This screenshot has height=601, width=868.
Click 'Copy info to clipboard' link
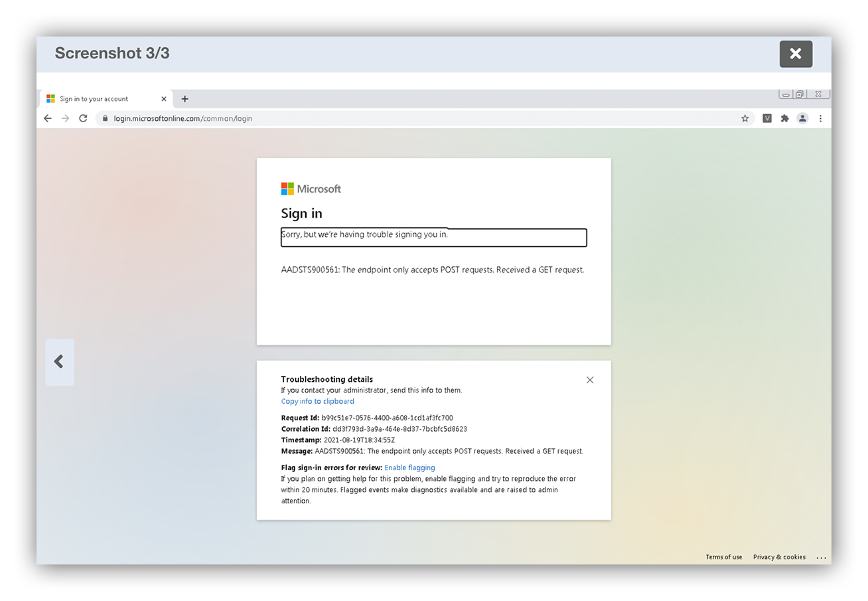coord(317,401)
